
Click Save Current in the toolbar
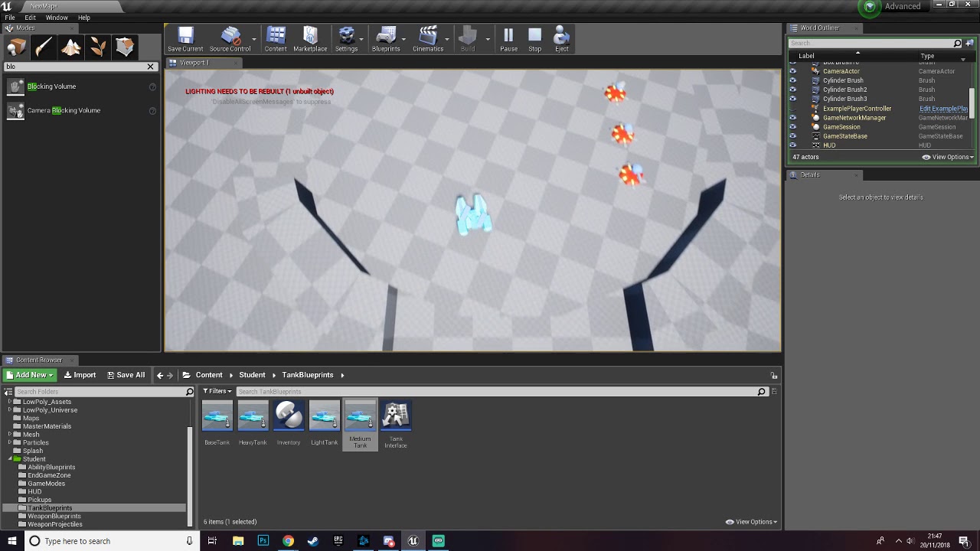click(185, 40)
